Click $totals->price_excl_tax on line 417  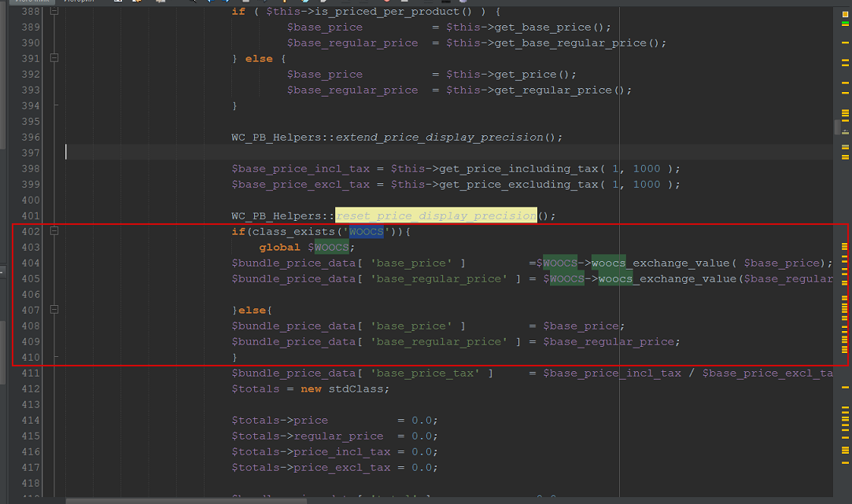(311, 468)
